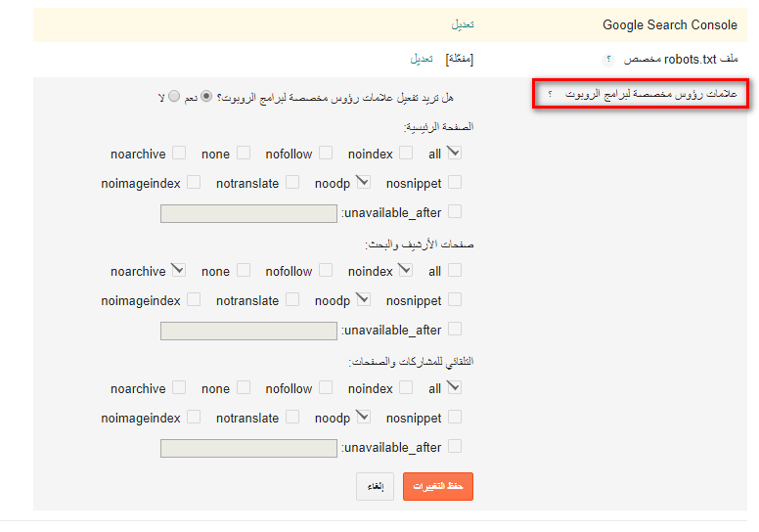Viewport: 759px width, 532px height.
Task: Tick "unavailable_after" checkbox in posts and pages section
Action: coord(454,447)
